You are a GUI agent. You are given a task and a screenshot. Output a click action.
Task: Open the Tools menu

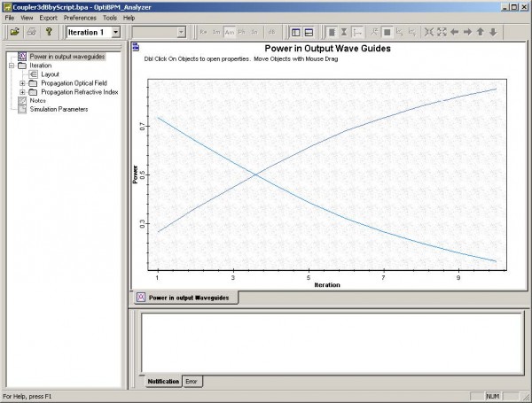pyautogui.click(x=110, y=18)
